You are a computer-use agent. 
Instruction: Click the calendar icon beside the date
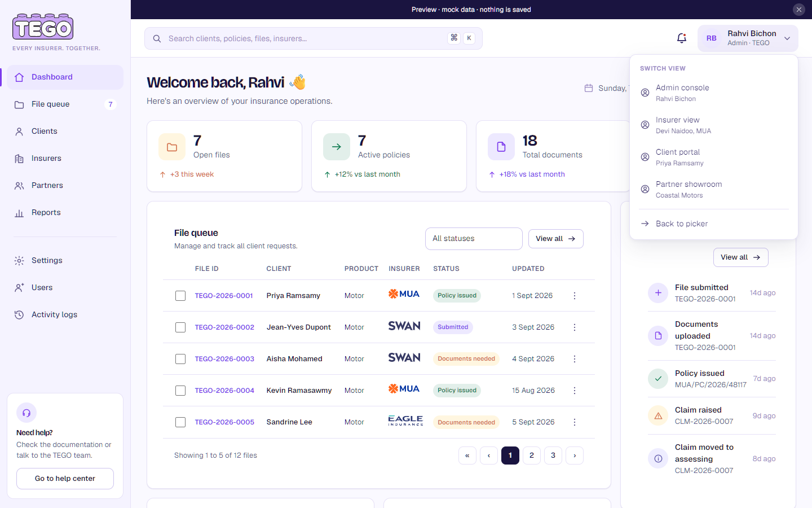pos(589,88)
